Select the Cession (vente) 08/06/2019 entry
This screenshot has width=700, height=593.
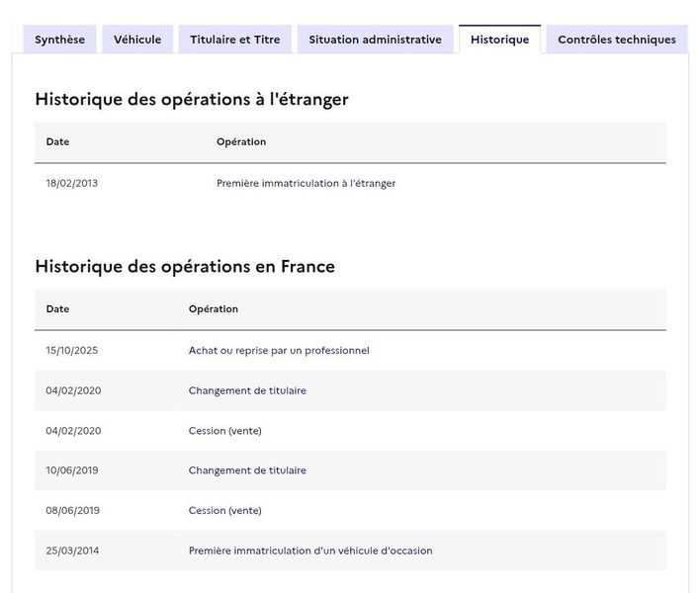click(224, 511)
